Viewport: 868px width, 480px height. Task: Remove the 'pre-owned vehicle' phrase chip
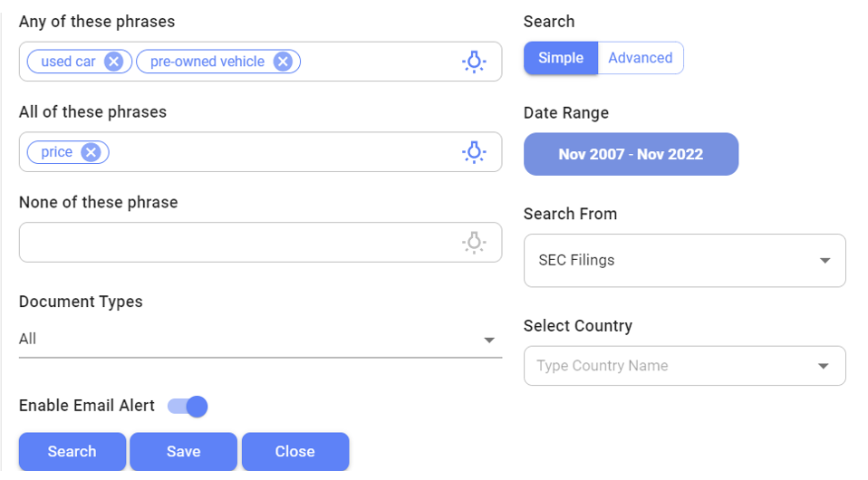(x=283, y=62)
